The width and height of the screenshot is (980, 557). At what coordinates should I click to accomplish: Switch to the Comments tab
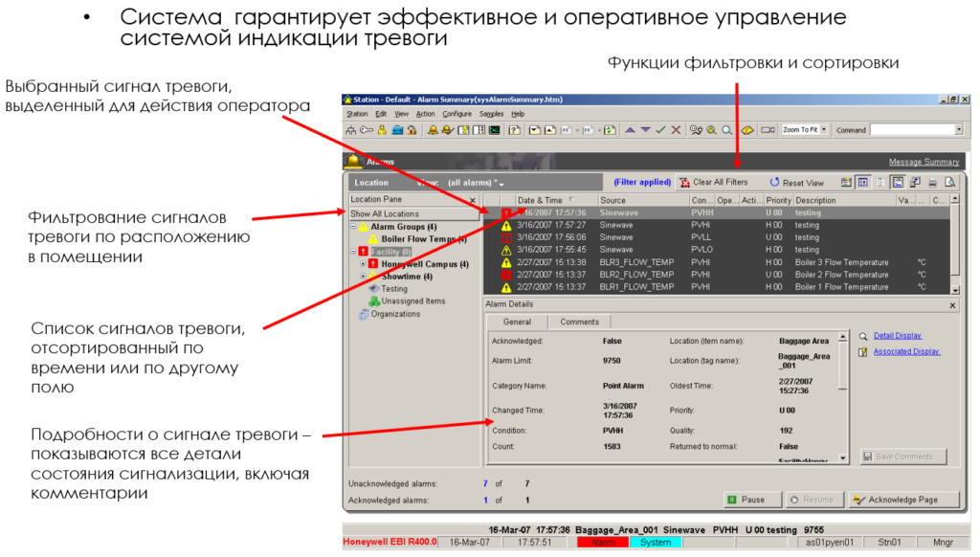[579, 323]
